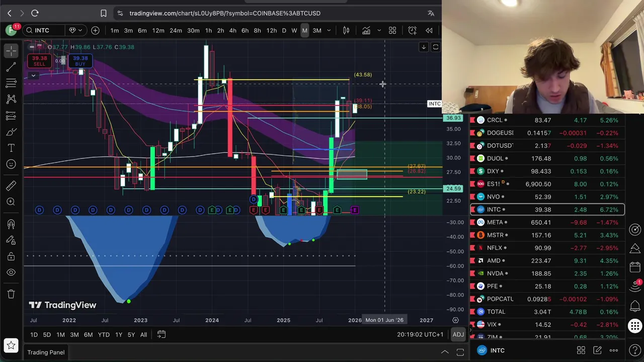Maximize the bottom panel
The image size is (644, 362).
460,352
